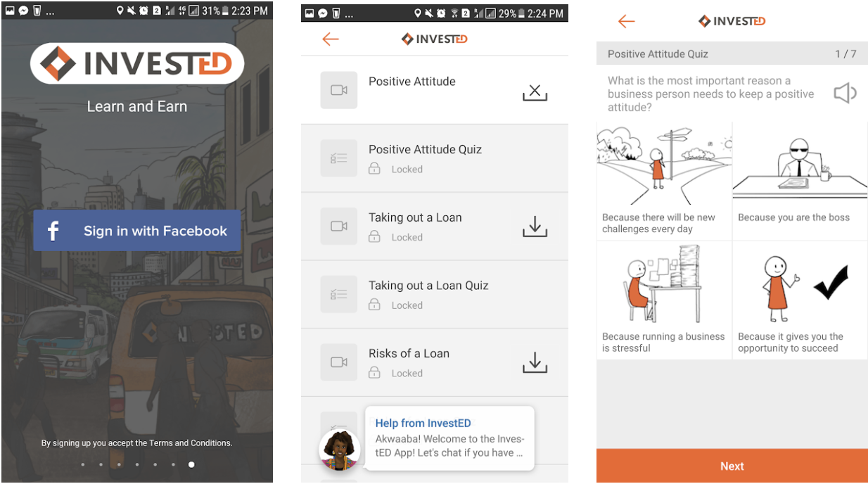
Task: Open the Help from InvestED chat bubble
Action: click(449, 438)
